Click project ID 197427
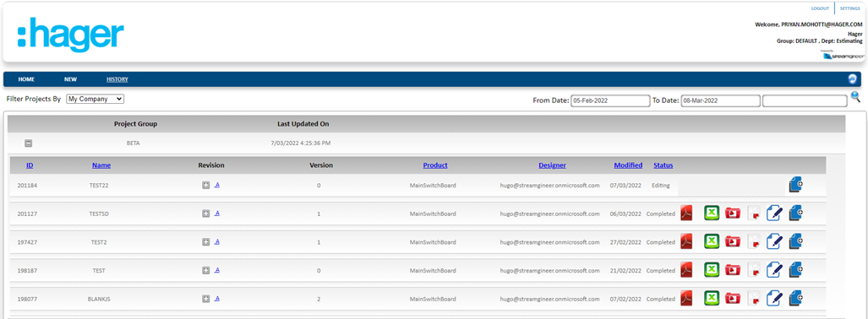 click(27, 242)
